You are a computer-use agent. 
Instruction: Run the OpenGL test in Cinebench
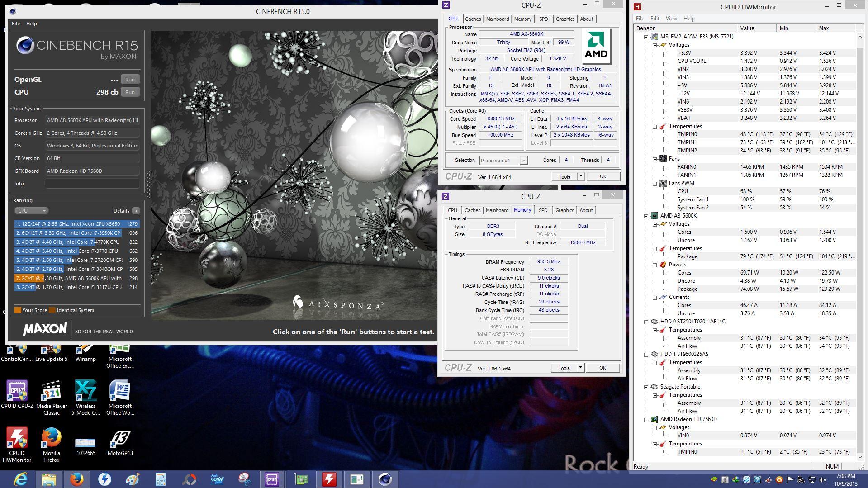click(130, 80)
